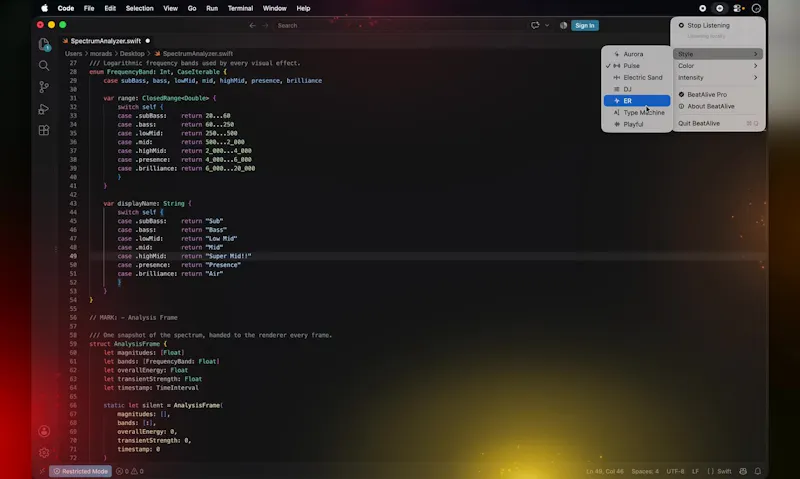This screenshot has height=479, width=800.
Task: Go forward with the right arrow
Action: pyautogui.click(x=265, y=25)
